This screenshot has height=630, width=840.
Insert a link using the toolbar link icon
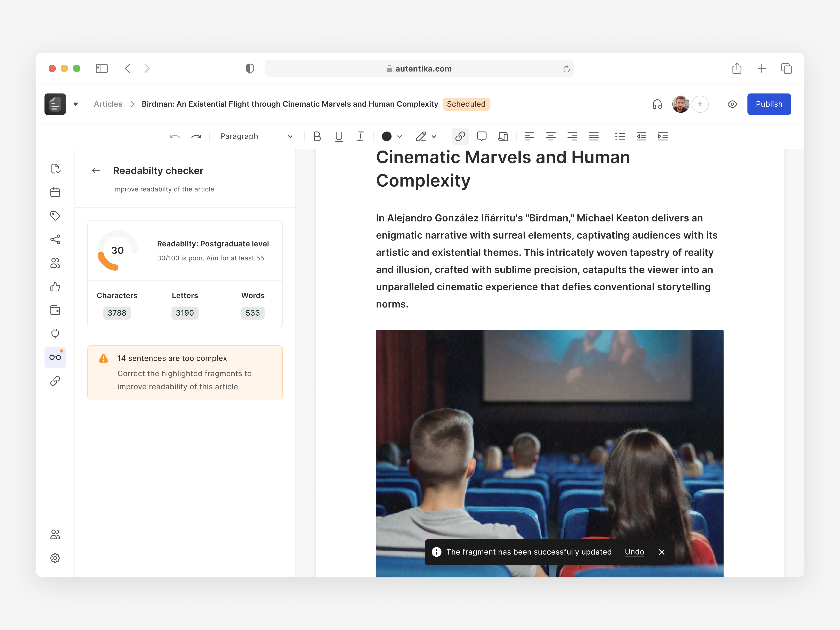[x=460, y=136]
